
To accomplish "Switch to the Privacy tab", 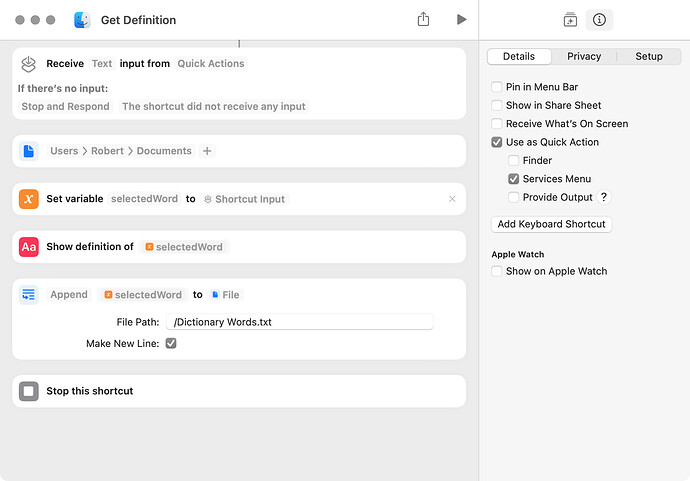I will (x=584, y=56).
